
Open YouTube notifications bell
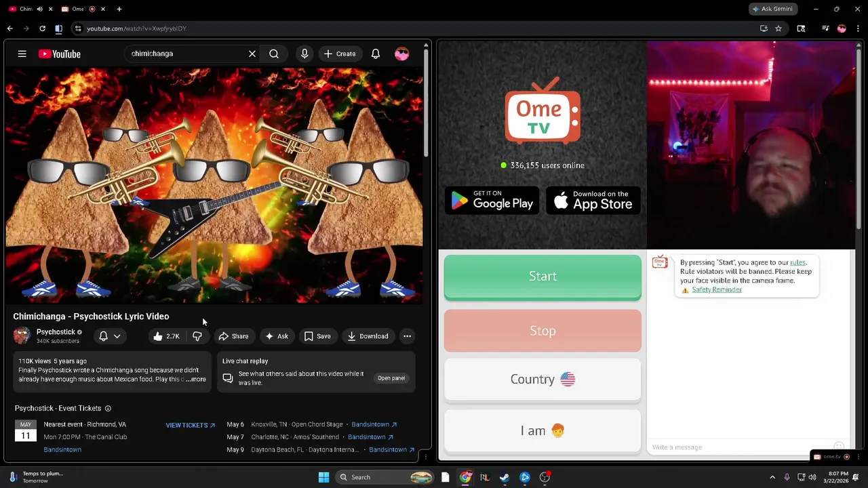pyautogui.click(x=376, y=54)
